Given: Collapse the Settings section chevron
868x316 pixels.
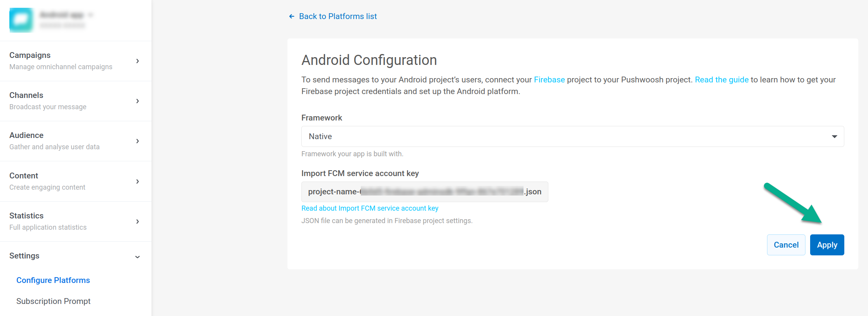Looking at the screenshot, I should [x=137, y=257].
